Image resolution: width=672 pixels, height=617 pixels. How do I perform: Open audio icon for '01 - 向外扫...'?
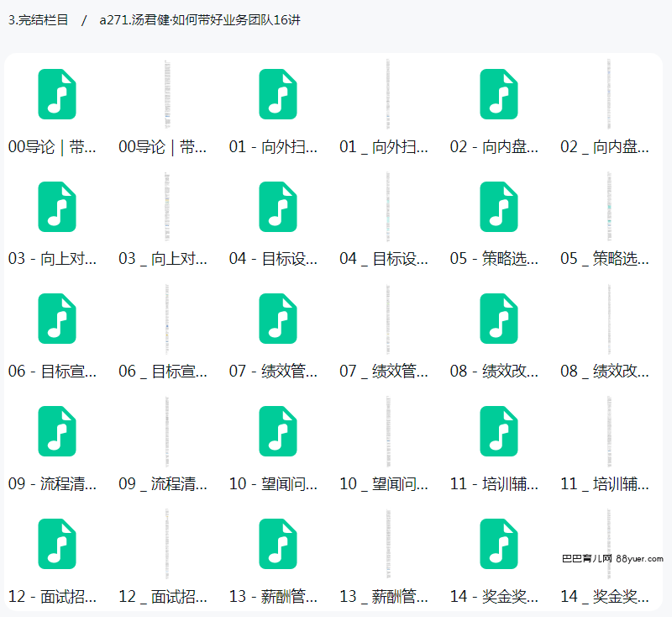[x=278, y=94]
